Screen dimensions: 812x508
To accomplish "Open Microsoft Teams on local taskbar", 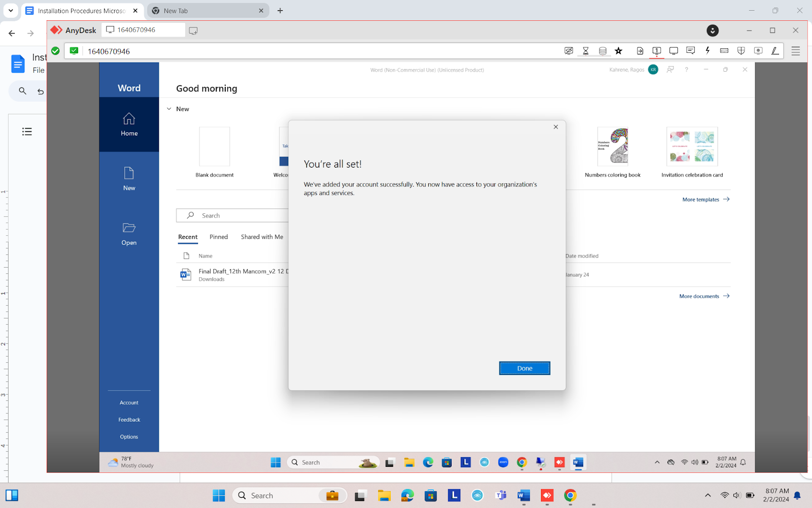I will 501,495.
